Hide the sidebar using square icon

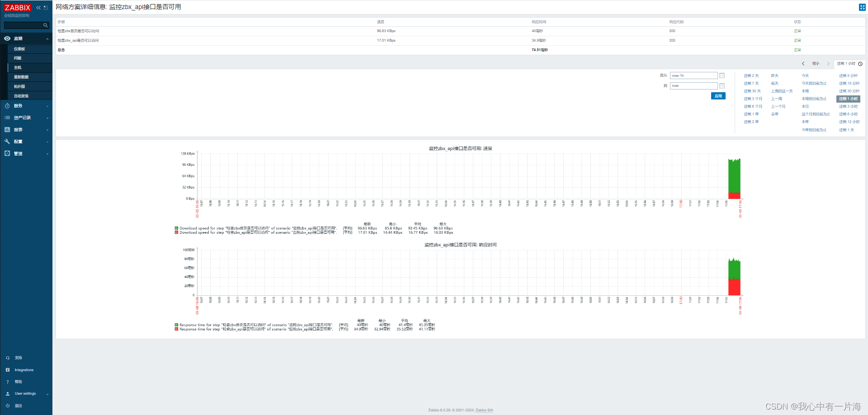(46, 8)
